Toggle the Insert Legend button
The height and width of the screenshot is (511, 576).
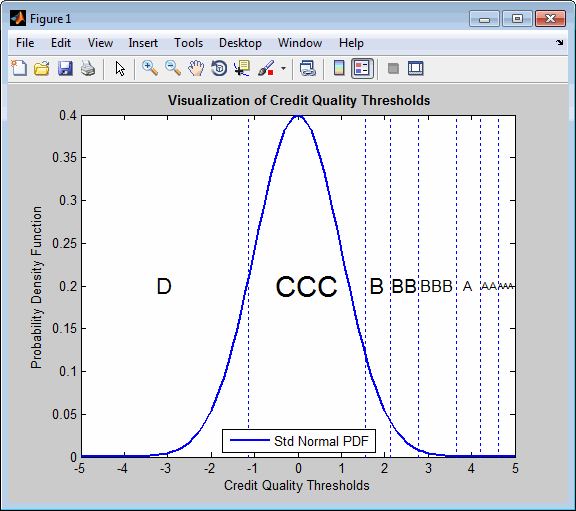362,68
